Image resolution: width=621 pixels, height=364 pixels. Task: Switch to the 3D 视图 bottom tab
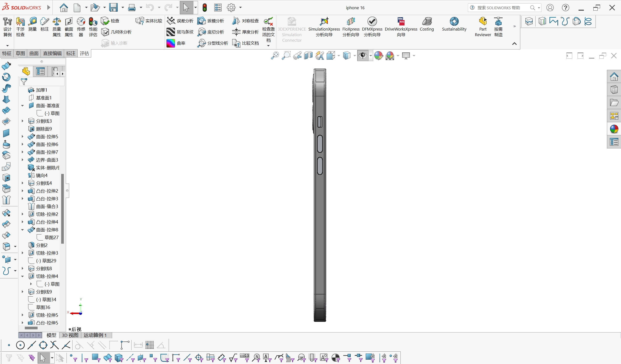click(x=70, y=335)
